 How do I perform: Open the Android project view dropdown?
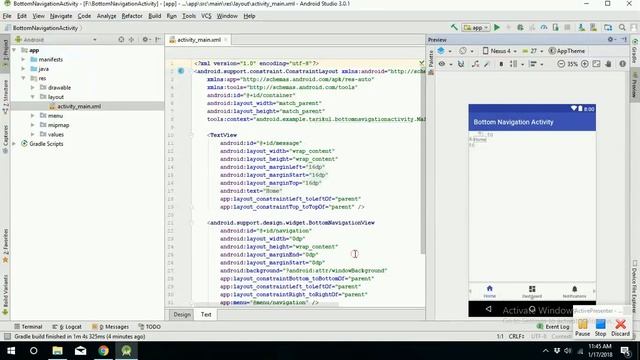(56, 40)
